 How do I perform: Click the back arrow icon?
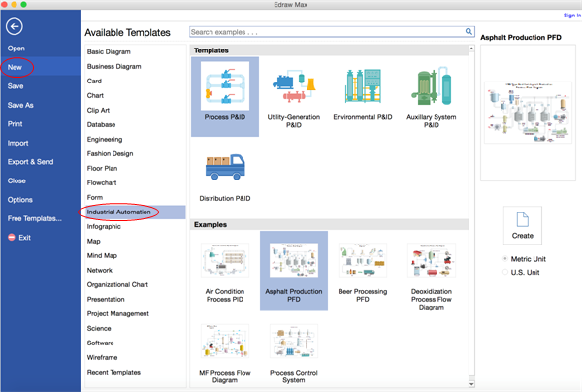tap(15, 28)
